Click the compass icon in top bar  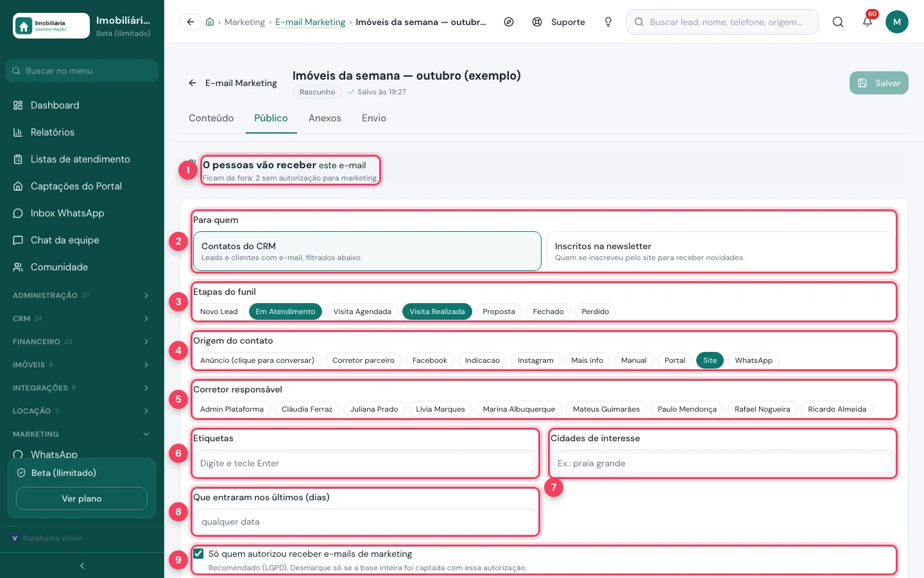pos(509,22)
